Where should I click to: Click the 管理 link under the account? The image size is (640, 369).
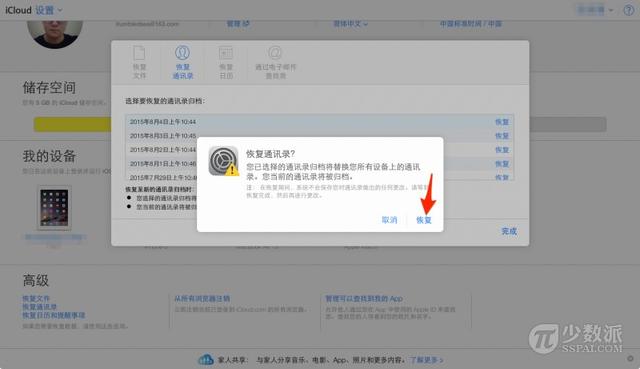pyautogui.click(x=238, y=24)
